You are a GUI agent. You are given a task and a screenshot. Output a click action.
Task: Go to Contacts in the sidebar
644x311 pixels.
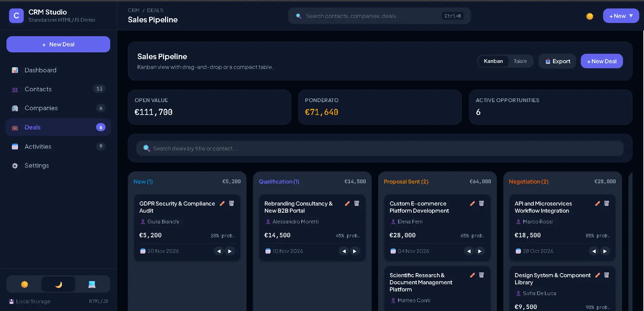coord(58,89)
